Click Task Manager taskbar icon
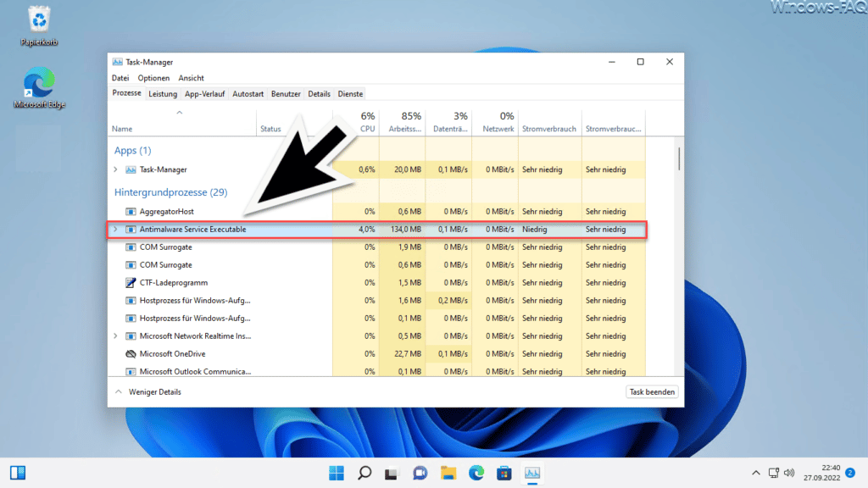Viewport: 868px width, 488px height. (x=532, y=473)
